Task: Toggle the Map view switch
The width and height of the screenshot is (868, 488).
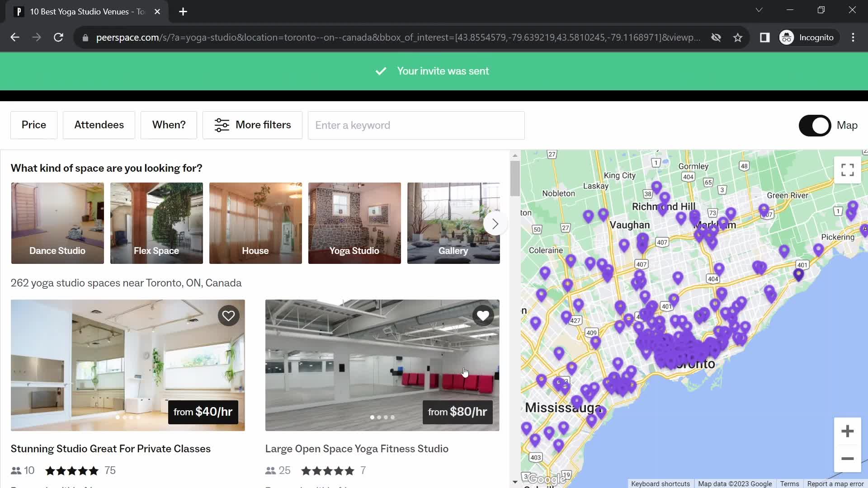Action: 816,125
